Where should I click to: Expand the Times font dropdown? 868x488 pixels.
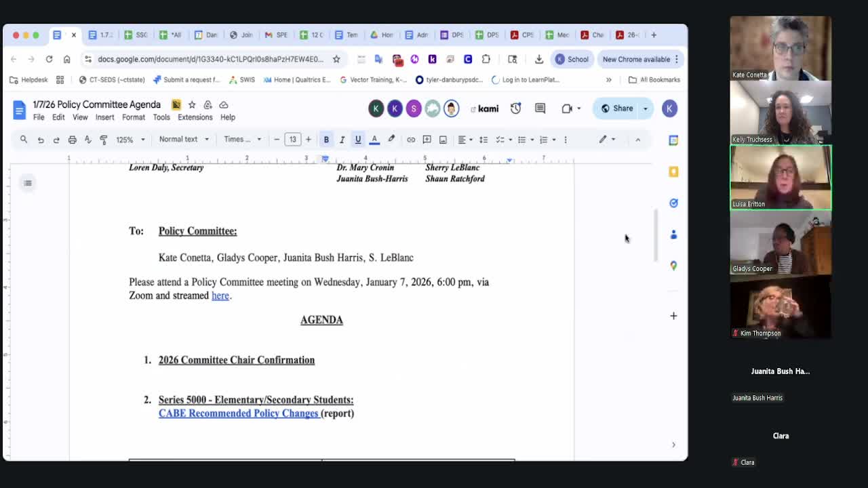[x=242, y=140]
